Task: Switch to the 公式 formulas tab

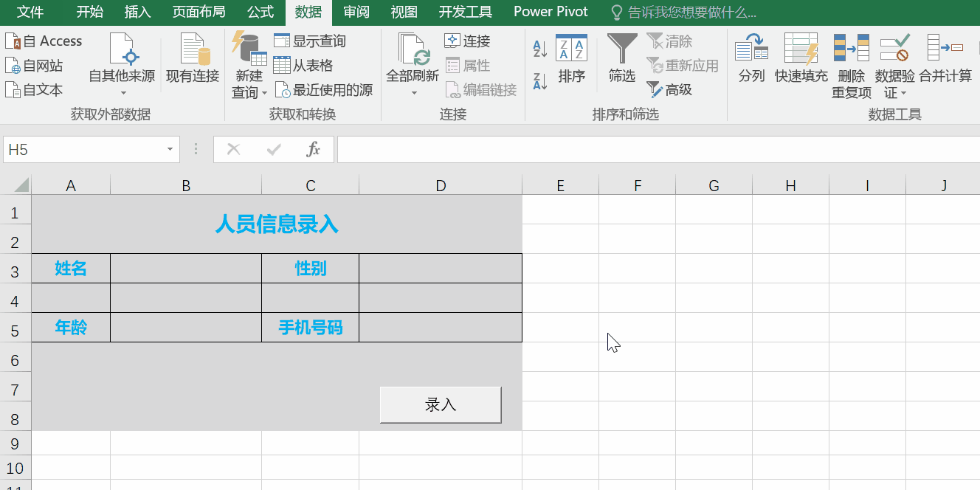Action: [260, 12]
